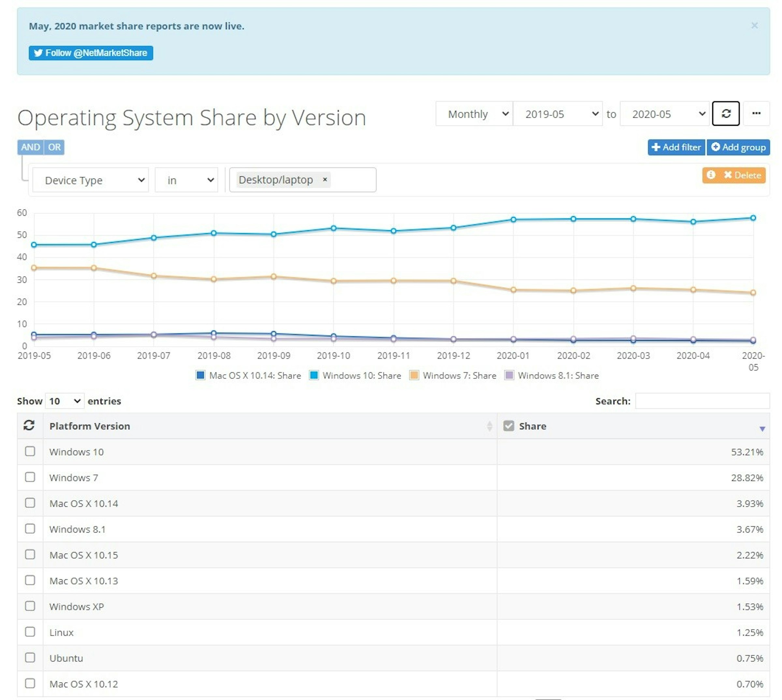Check the Windows 7 row checkbox
The width and height of the screenshot is (782, 700).
pos(30,477)
